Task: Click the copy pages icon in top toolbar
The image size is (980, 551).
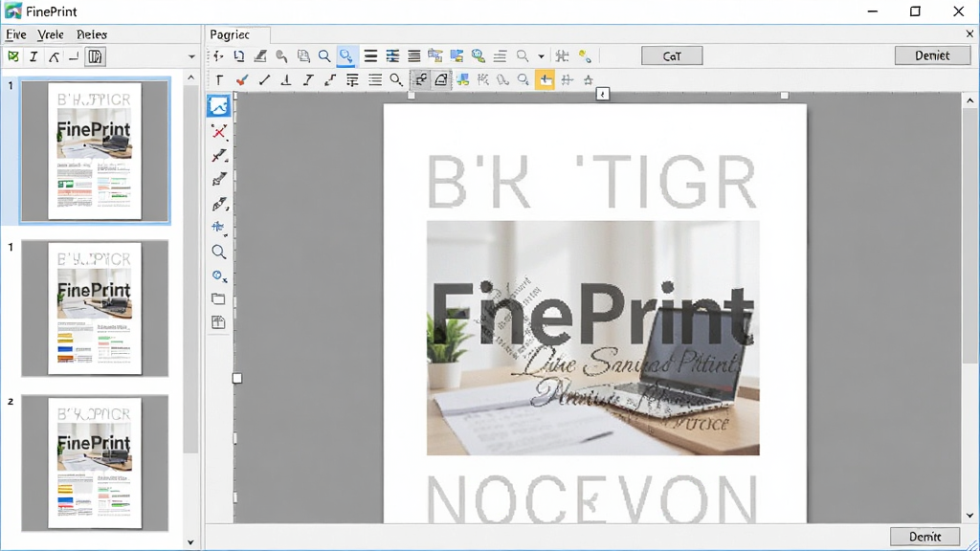Action: coord(303,56)
